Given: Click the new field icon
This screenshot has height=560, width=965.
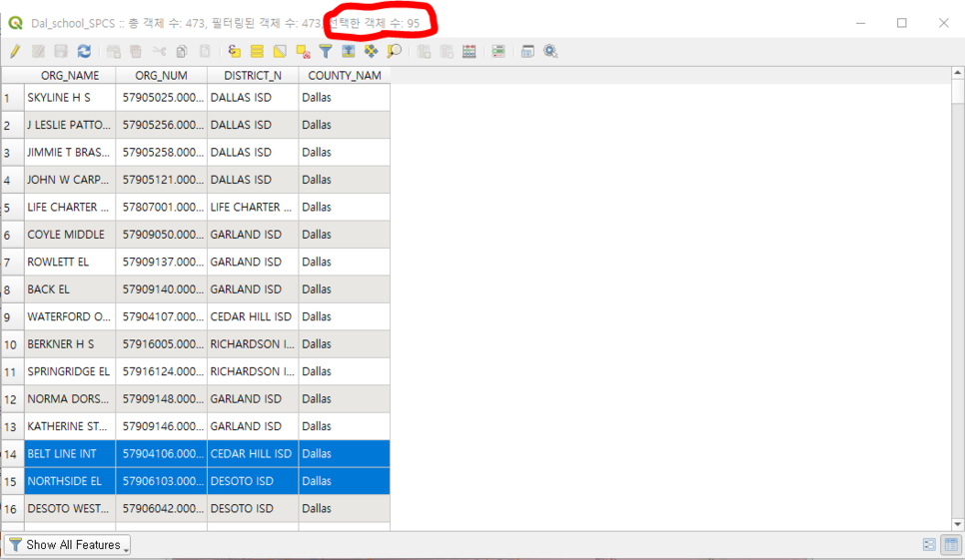Looking at the screenshot, I should [x=424, y=52].
